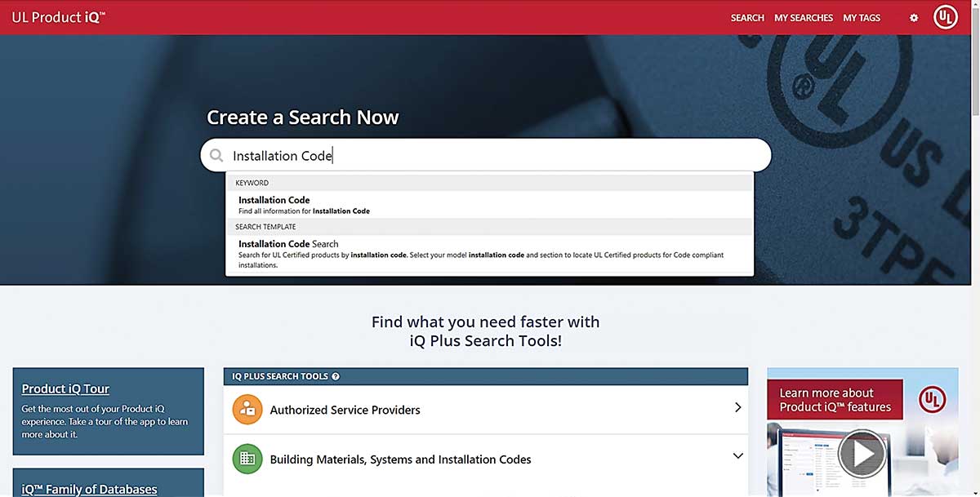Play the Product iQ features video
The width and height of the screenshot is (980, 497).
click(862, 453)
